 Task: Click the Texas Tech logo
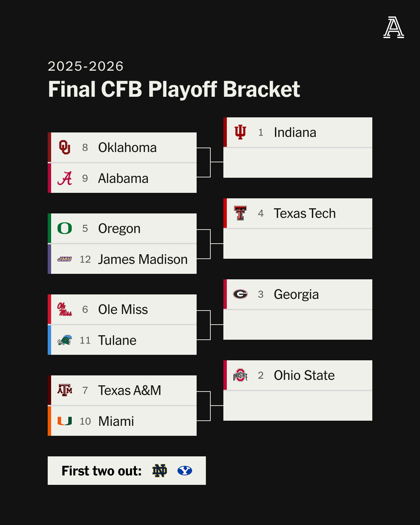[240, 213]
